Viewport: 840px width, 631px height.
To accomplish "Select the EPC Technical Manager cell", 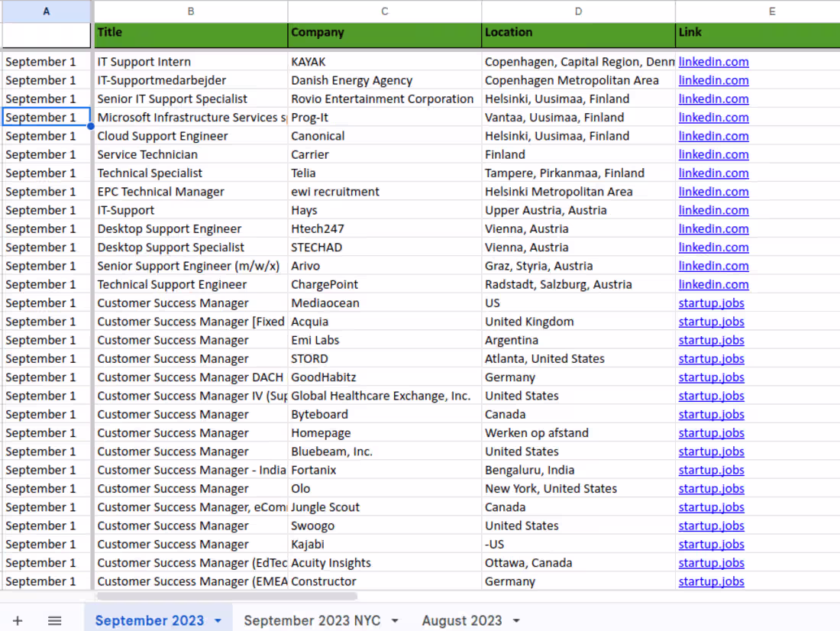I will pyautogui.click(x=191, y=192).
